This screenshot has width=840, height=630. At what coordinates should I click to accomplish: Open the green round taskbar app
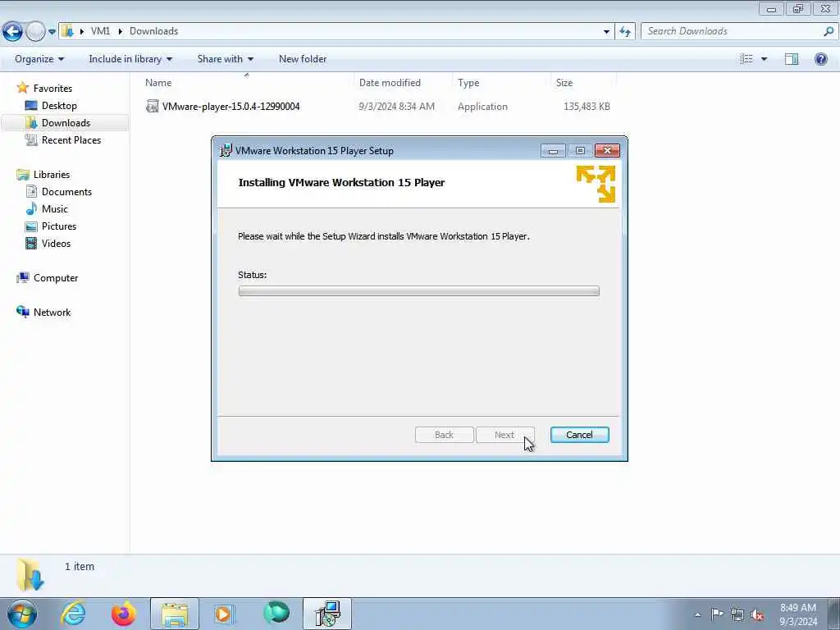click(x=276, y=614)
